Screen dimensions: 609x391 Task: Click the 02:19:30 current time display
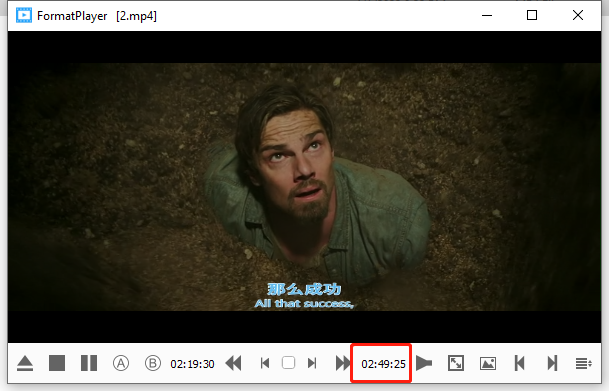192,364
